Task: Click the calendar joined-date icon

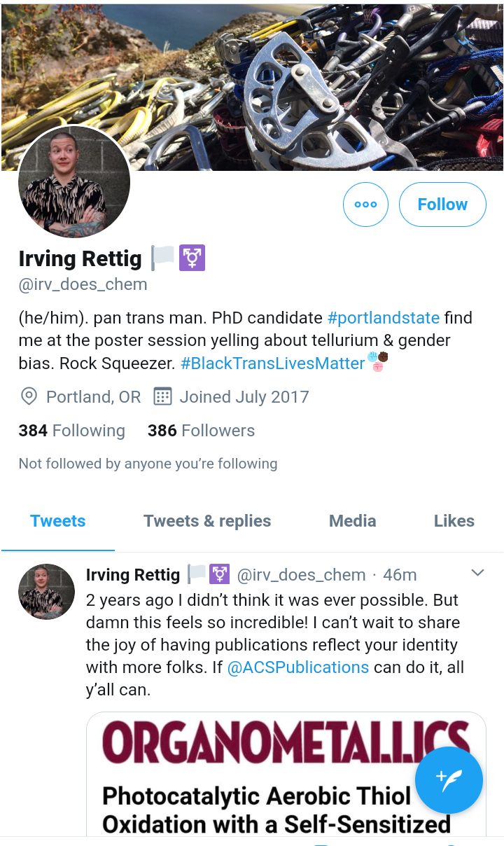Action: 162,396
